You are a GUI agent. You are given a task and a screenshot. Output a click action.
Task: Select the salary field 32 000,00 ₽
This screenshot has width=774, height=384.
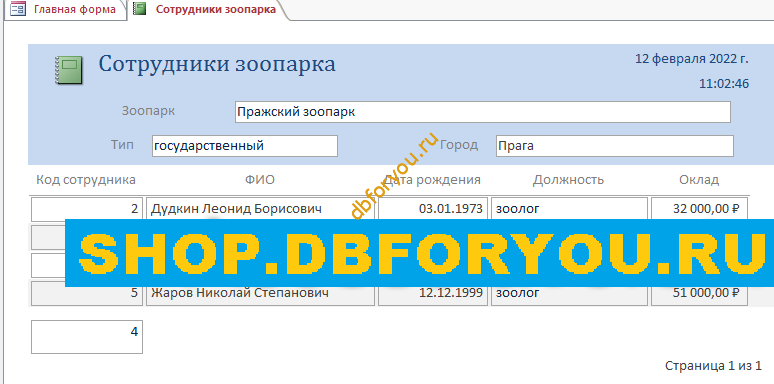tap(698, 209)
